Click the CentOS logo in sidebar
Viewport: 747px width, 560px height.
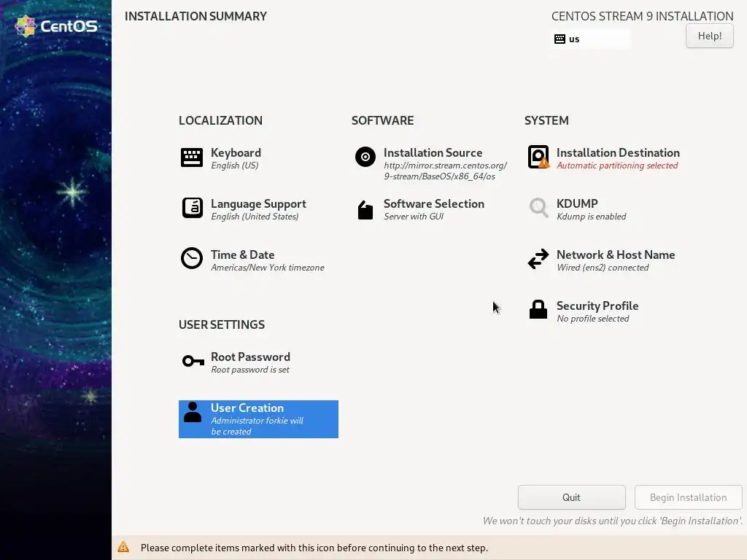[56, 26]
